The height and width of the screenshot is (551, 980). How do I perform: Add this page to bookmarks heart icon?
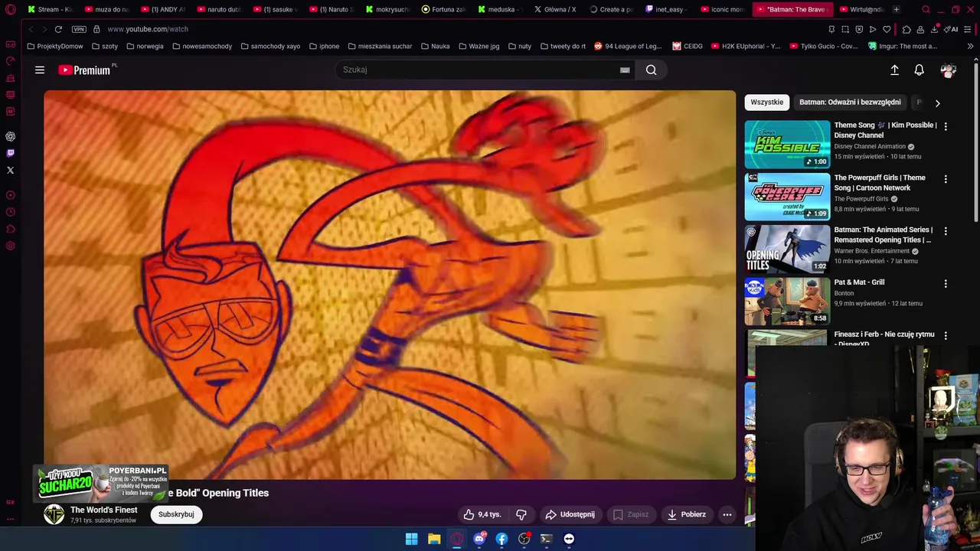click(887, 29)
